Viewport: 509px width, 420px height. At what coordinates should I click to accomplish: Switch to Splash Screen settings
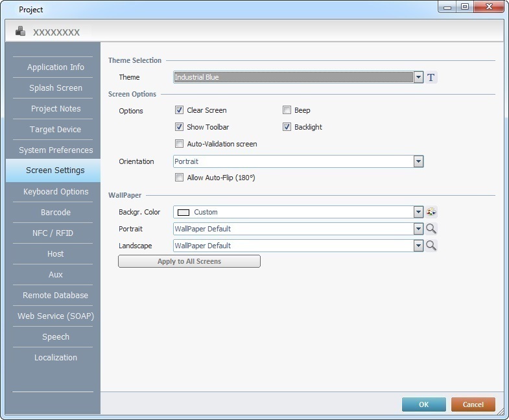(56, 88)
